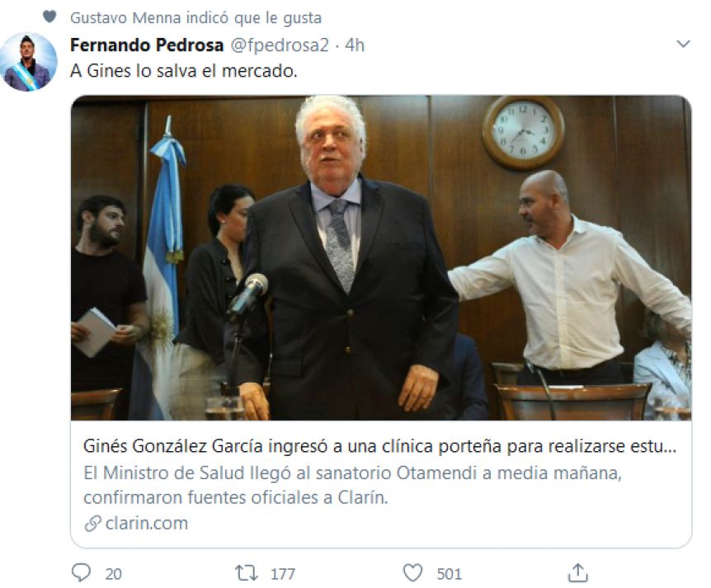
Task: Open the 4h timestamp link
Action: pyautogui.click(x=355, y=45)
